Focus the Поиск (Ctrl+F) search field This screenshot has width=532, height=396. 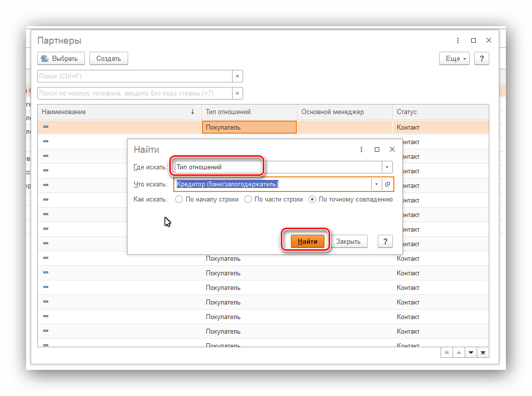click(135, 76)
